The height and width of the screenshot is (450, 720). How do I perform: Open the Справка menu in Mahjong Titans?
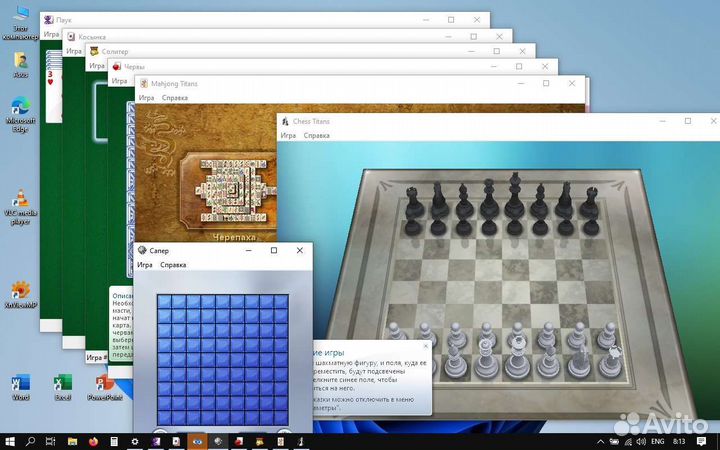[175, 98]
